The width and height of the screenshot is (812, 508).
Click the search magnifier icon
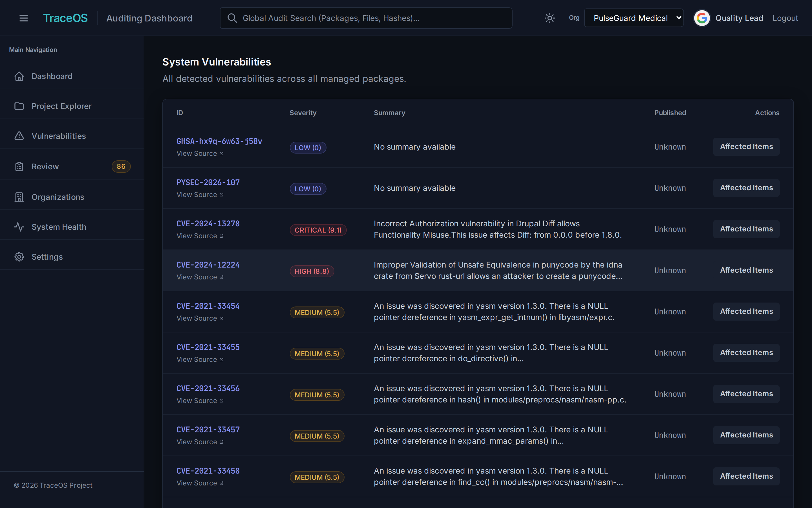point(232,18)
